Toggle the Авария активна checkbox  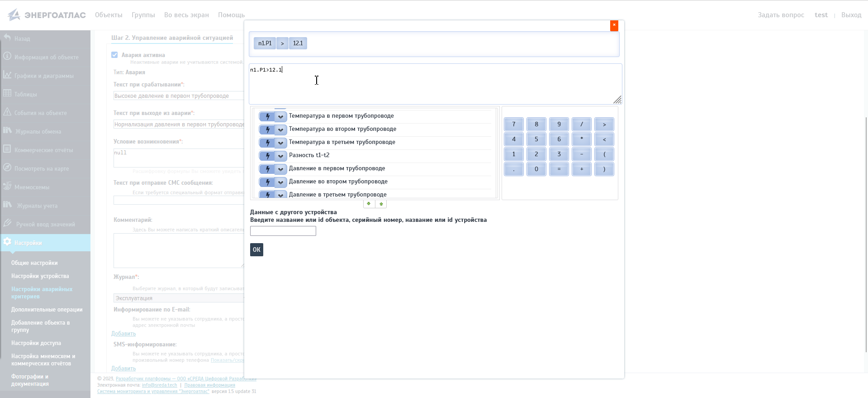click(x=114, y=55)
